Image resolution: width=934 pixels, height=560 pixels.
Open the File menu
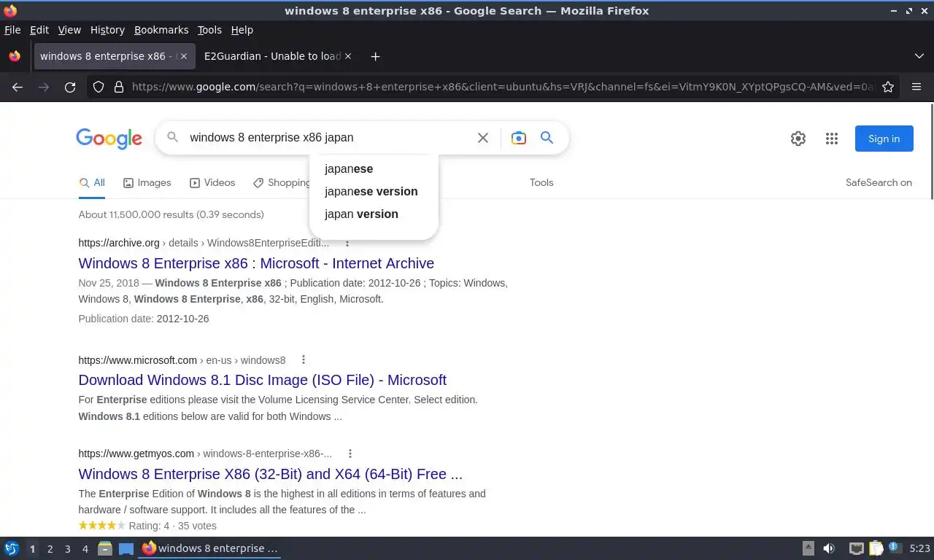pos(12,30)
